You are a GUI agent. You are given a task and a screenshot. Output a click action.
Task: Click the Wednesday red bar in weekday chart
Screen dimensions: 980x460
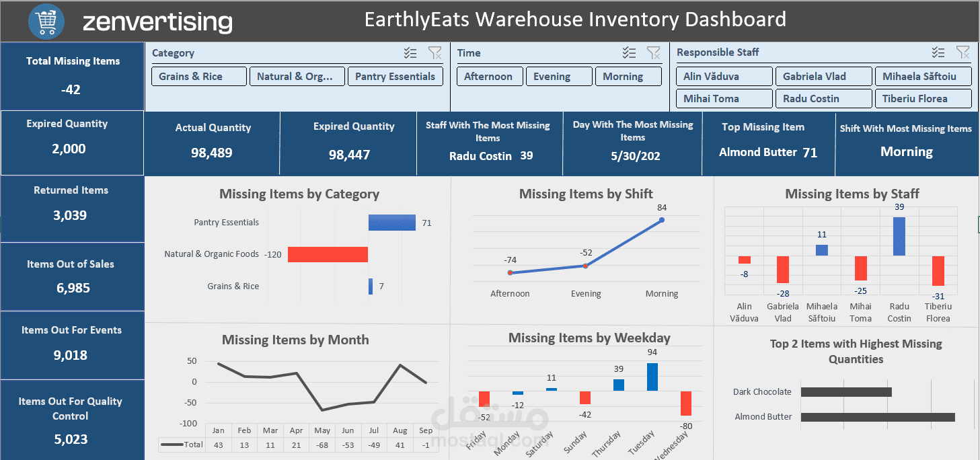coord(686,404)
